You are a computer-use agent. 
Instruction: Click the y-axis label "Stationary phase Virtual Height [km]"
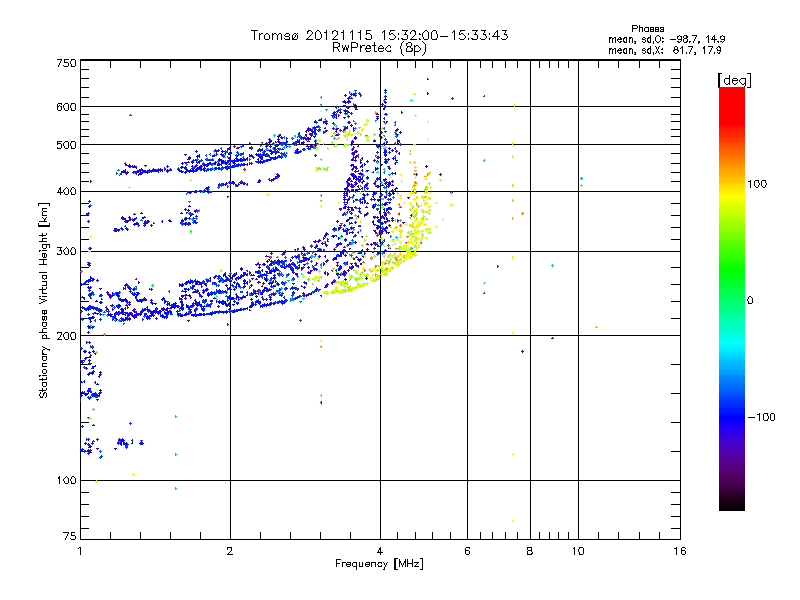[x=43, y=300]
